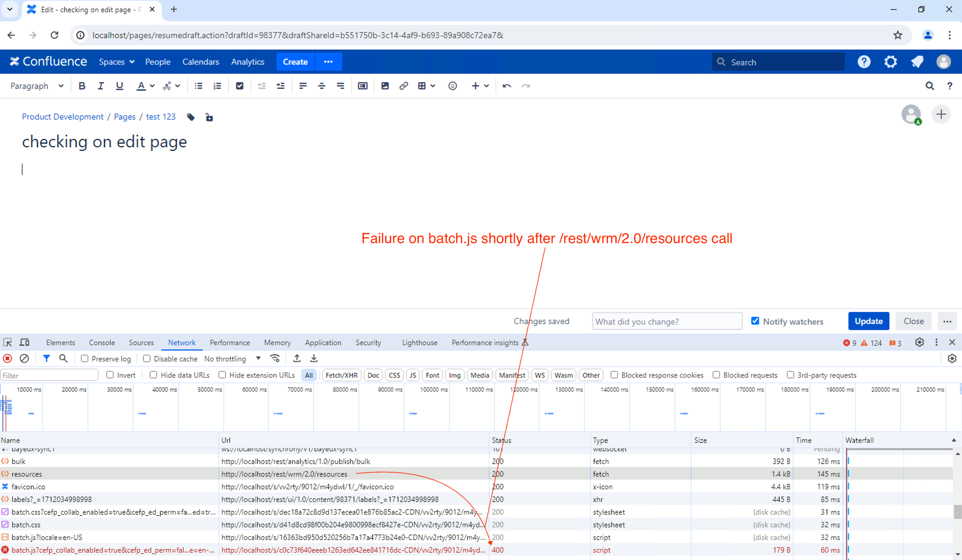The width and height of the screenshot is (962, 560).
Task: Insert an image or file
Action: pos(385,86)
